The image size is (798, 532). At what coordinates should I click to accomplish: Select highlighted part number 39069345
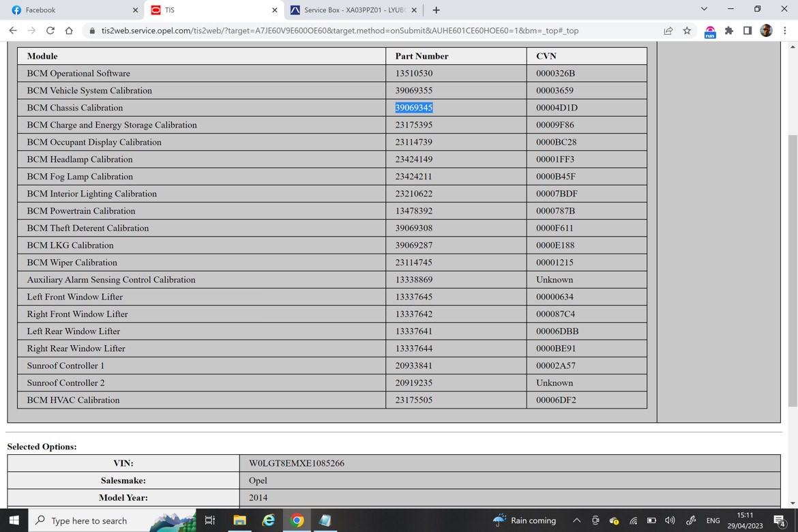point(414,107)
